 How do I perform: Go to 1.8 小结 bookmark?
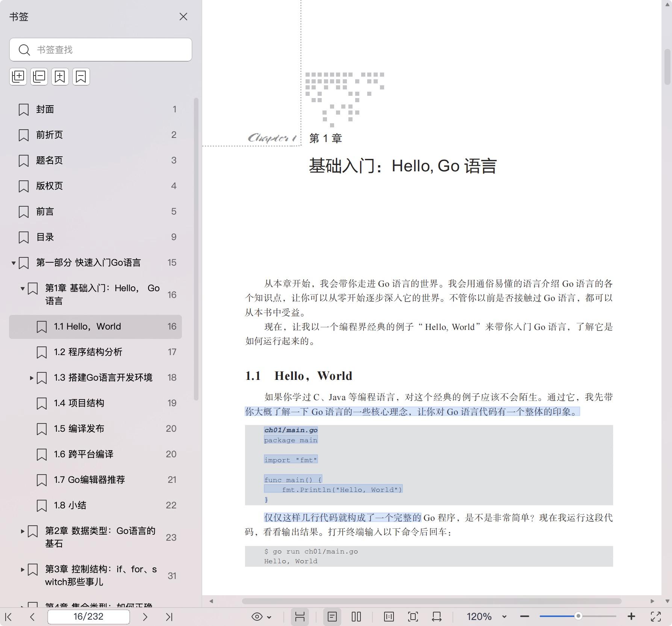[x=95, y=505]
